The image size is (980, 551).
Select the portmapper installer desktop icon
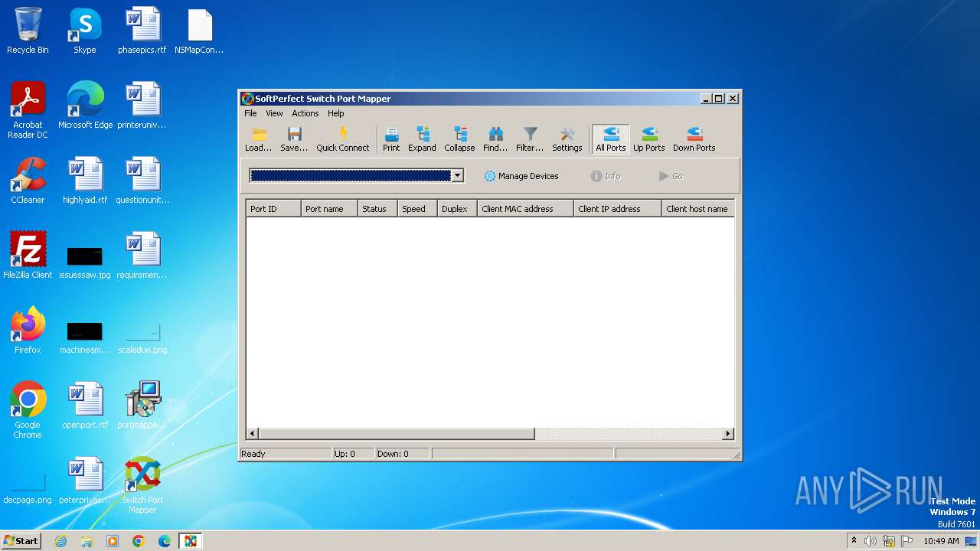142,406
